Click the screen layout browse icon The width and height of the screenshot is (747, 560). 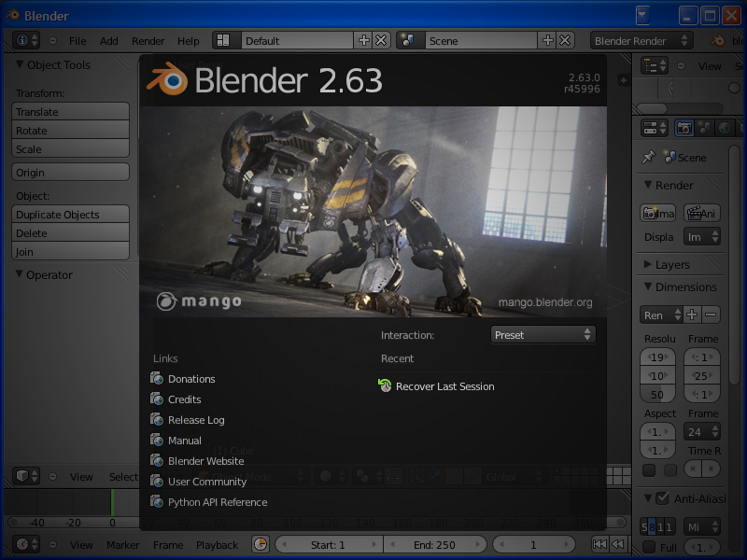tap(226, 40)
